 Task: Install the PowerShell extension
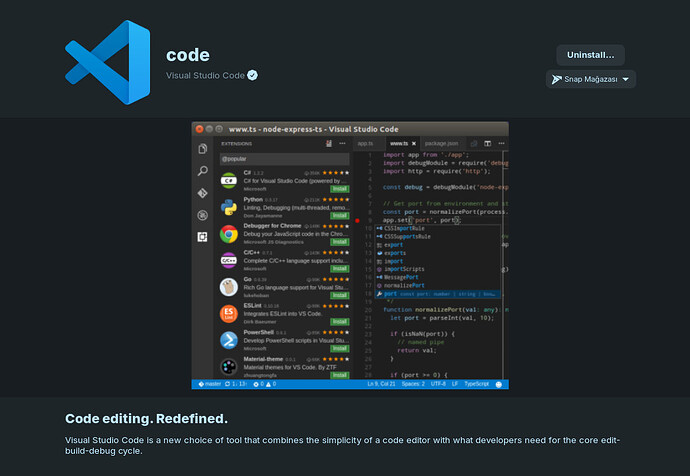click(x=340, y=348)
